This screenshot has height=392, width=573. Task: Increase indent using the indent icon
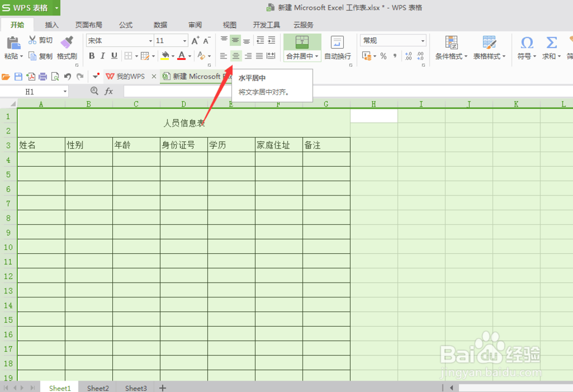272,40
